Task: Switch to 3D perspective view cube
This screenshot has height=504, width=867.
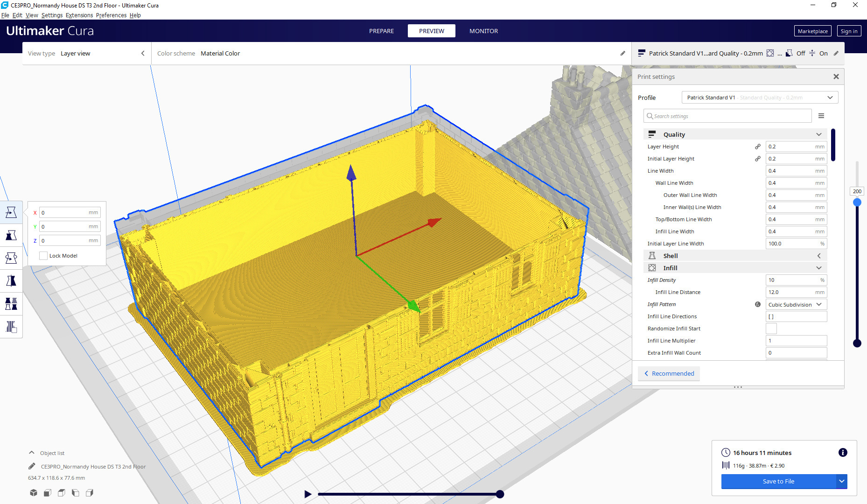Action: [x=34, y=493]
